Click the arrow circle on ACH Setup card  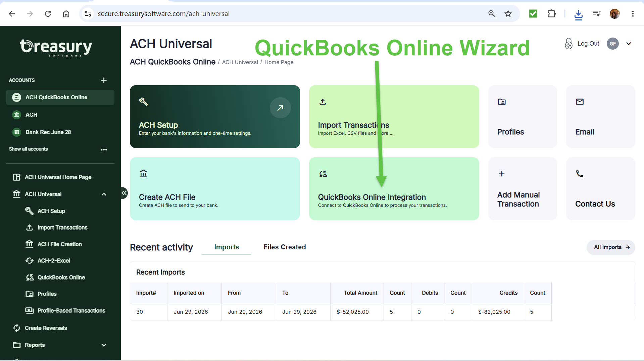coord(280,108)
